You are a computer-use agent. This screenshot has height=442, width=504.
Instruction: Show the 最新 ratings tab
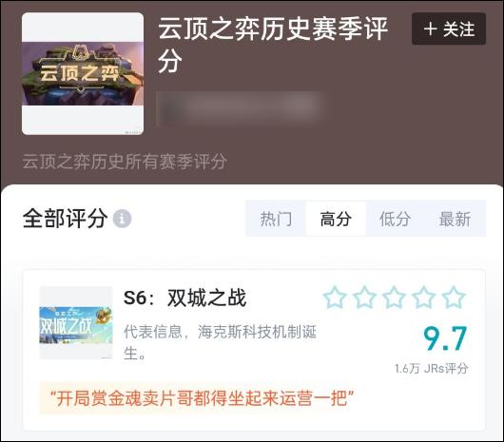[455, 219]
